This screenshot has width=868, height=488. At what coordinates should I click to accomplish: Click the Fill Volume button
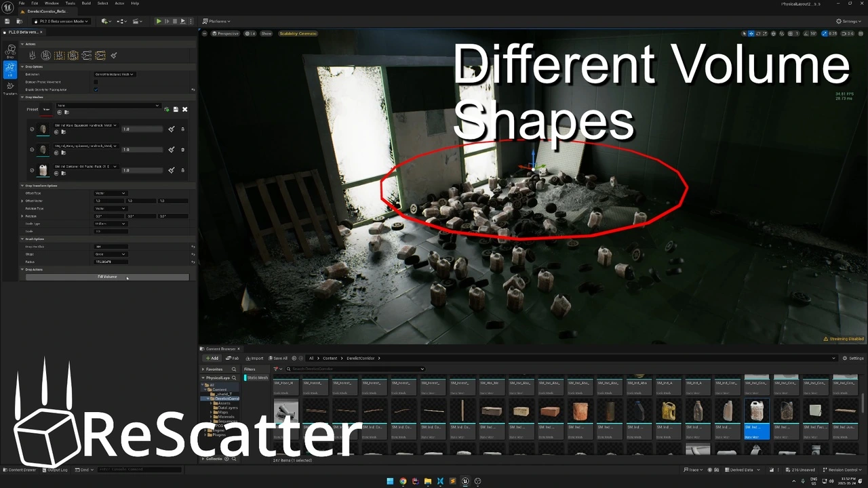[107, 277]
